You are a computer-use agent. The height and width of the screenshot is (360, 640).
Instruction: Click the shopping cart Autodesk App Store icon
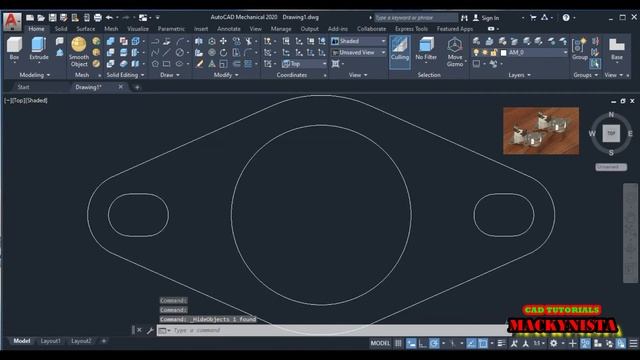coord(533,18)
